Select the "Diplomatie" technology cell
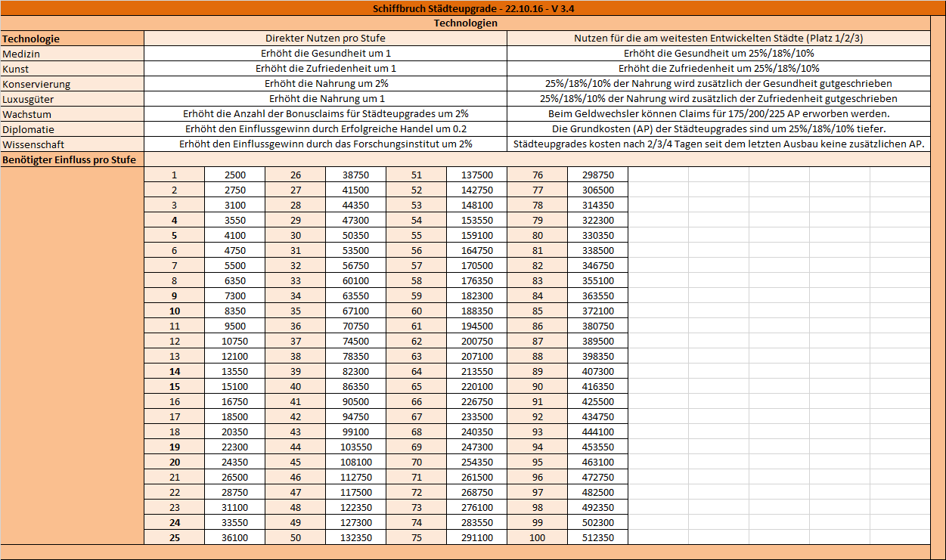Screen dimensions: 946x560 [x=73, y=129]
